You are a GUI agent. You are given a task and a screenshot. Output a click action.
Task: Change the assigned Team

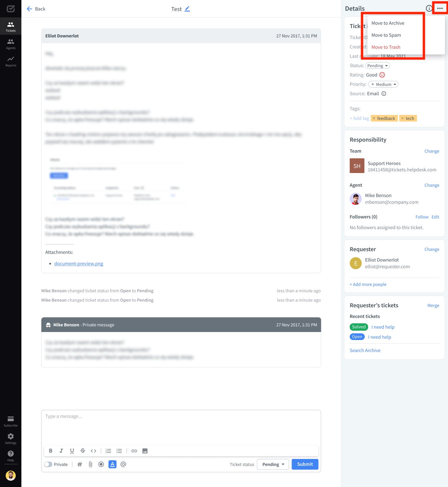coord(432,151)
